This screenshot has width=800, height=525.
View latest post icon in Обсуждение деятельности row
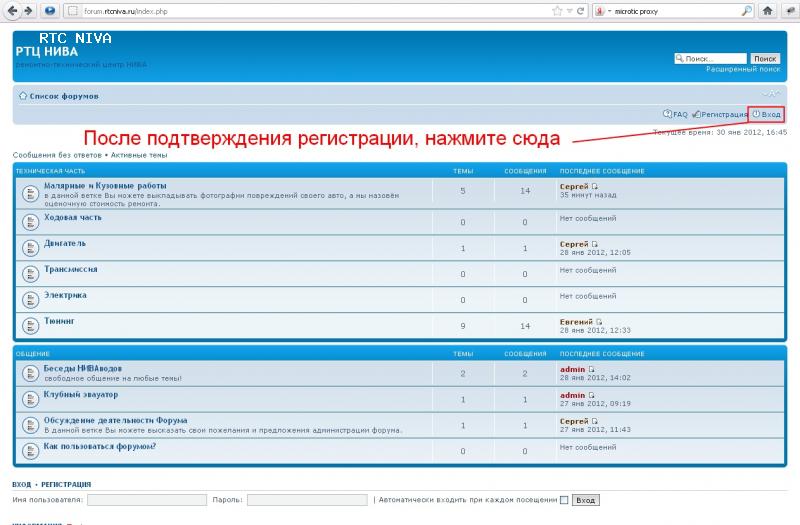click(594, 421)
